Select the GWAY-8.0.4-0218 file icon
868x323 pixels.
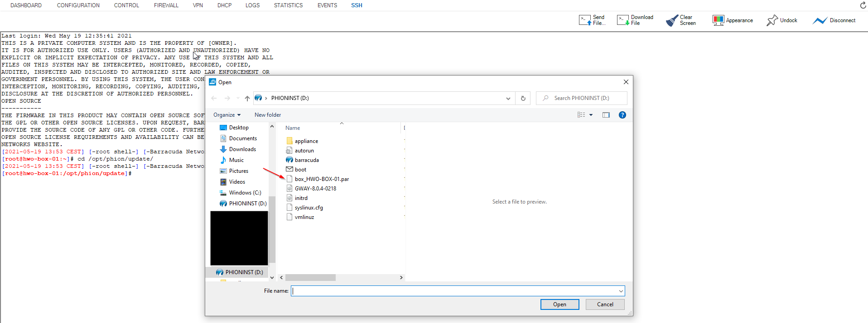tap(289, 189)
